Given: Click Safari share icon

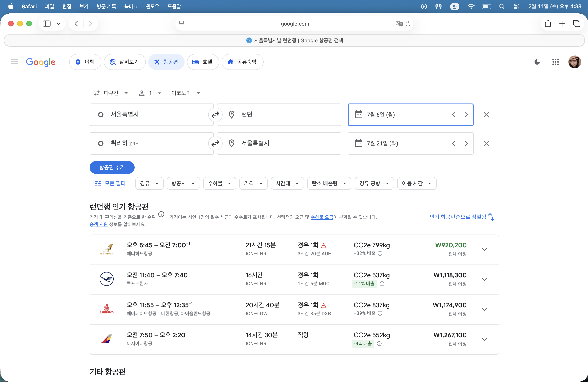Looking at the screenshot, I should click(x=548, y=24).
